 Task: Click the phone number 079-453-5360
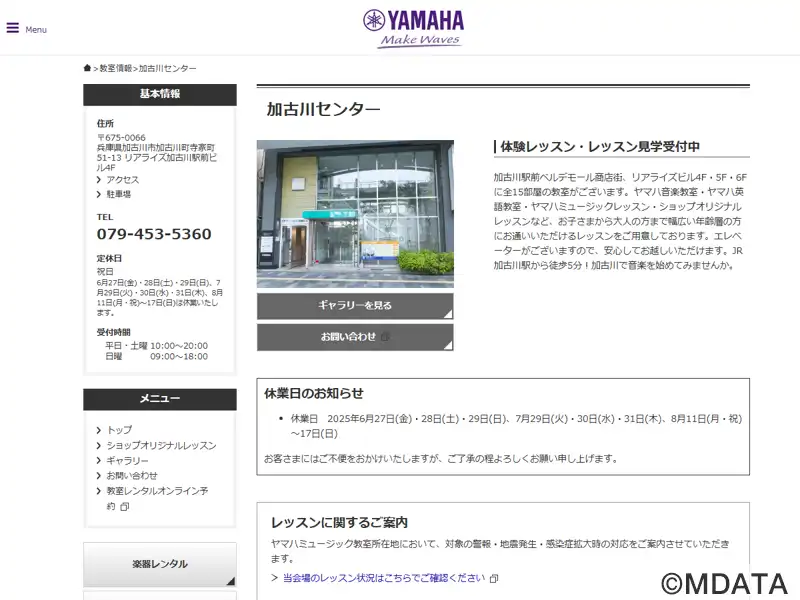154,234
